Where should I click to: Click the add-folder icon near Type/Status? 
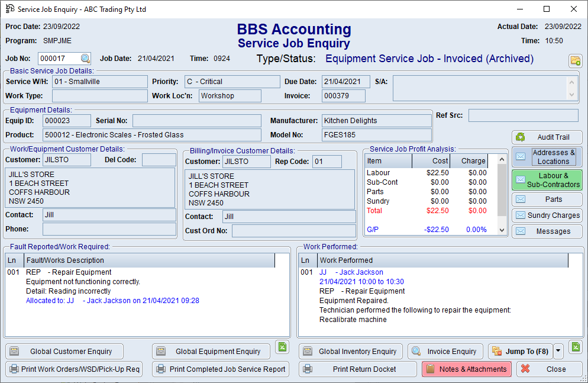[x=575, y=61]
